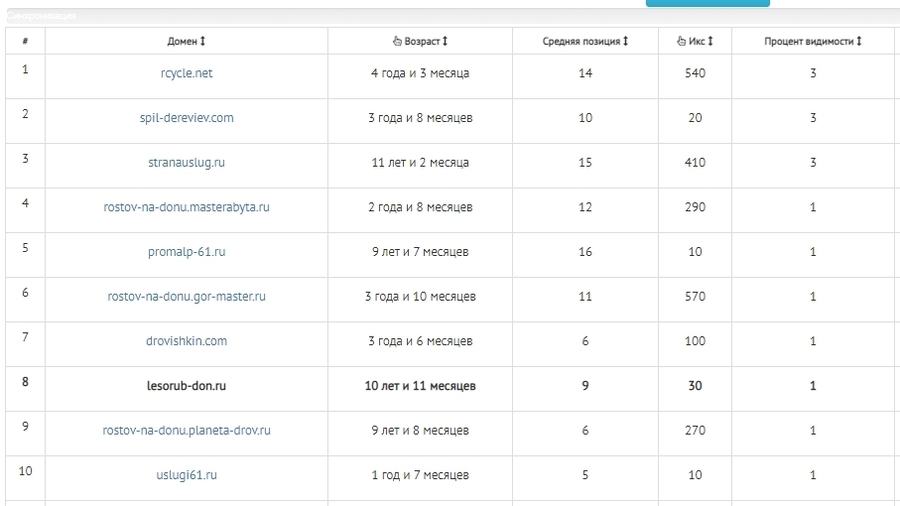The height and width of the screenshot is (506, 900).
Task: Click average position 12 for masterabyta row
Action: coord(585,207)
